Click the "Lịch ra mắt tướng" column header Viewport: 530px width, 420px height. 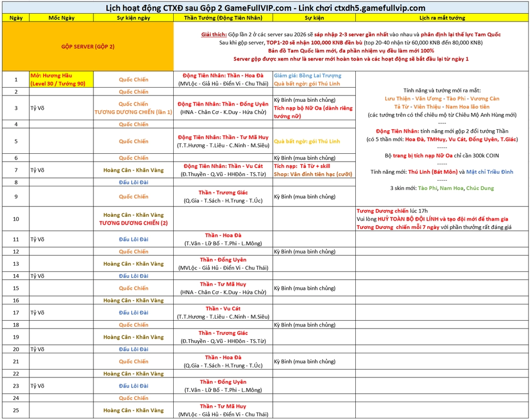[442, 18]
